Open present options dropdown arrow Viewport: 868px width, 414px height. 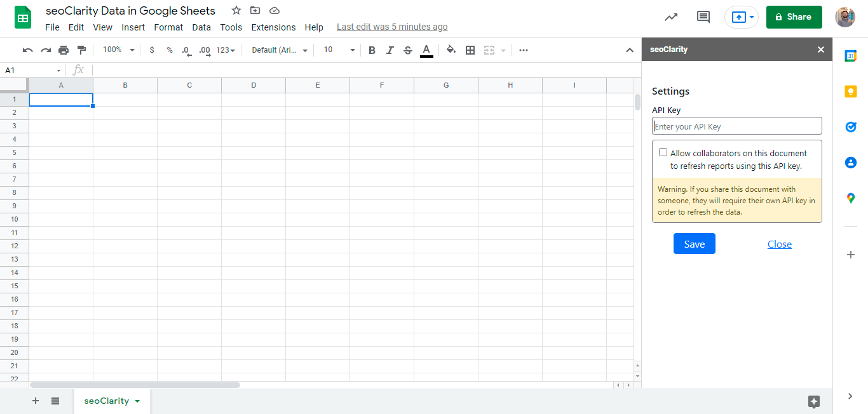(x=752, y=17)
